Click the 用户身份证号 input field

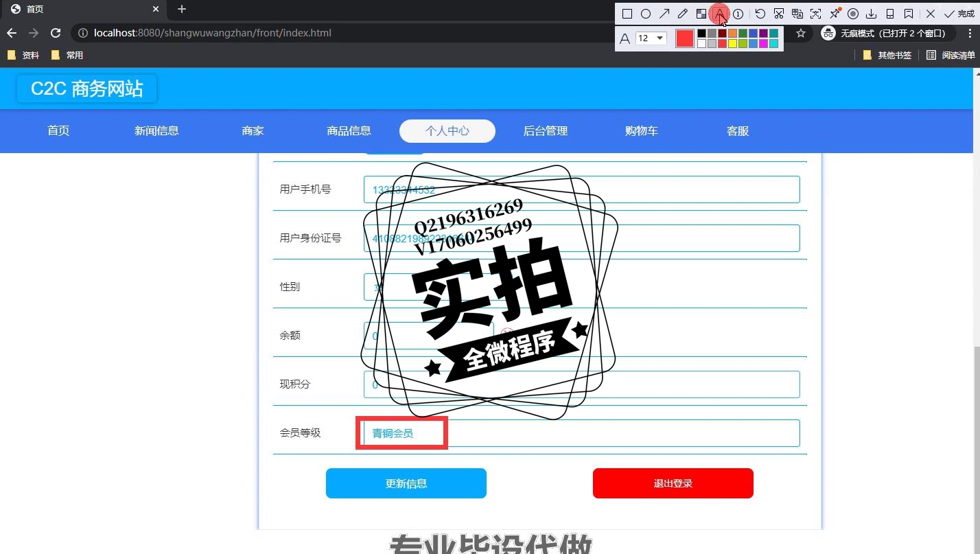click(x=581, y=238)
